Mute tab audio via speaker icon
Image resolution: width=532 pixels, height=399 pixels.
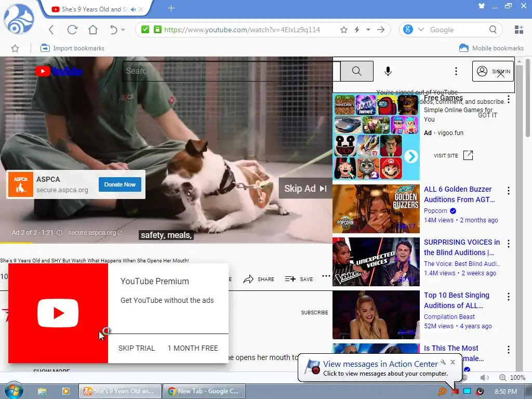134,9
